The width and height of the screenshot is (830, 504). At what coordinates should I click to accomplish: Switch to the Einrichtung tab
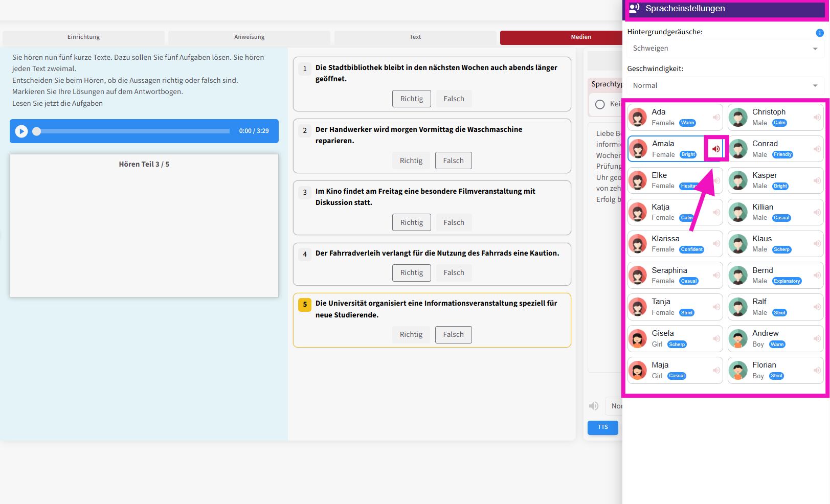pyautogui.click(x=83, y=37)
